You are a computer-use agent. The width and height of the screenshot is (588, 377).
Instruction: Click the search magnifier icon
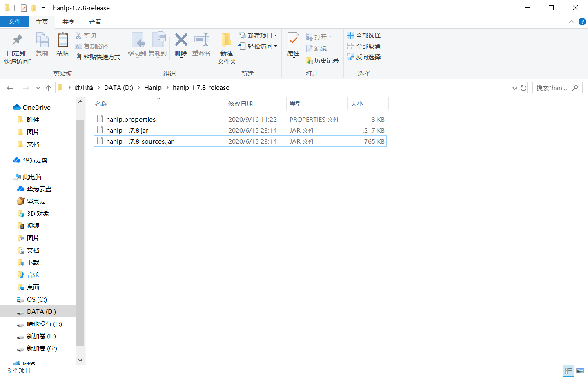tap(575, 88)
